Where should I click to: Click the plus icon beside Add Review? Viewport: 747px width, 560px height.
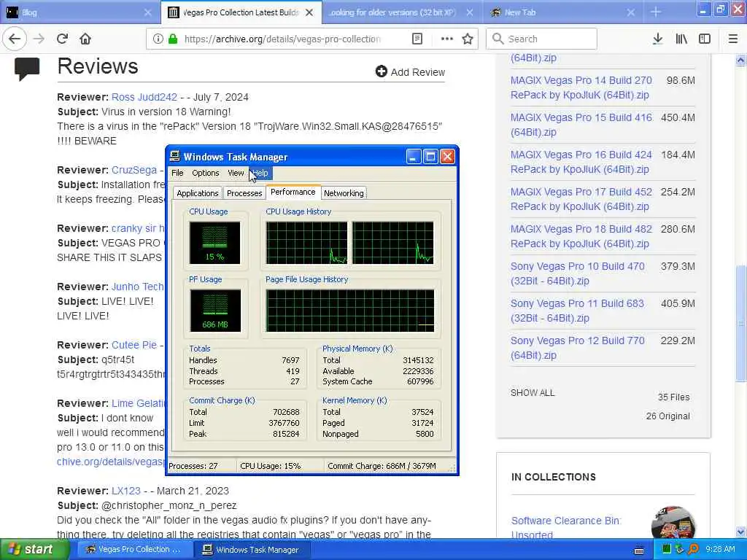pyautogui.click(x=381, y=71)
